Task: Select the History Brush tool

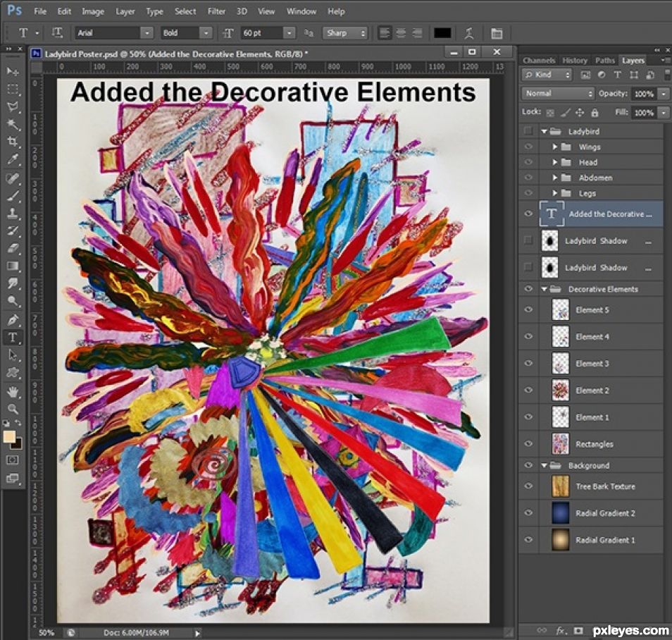Action: [x=13, y=231]
